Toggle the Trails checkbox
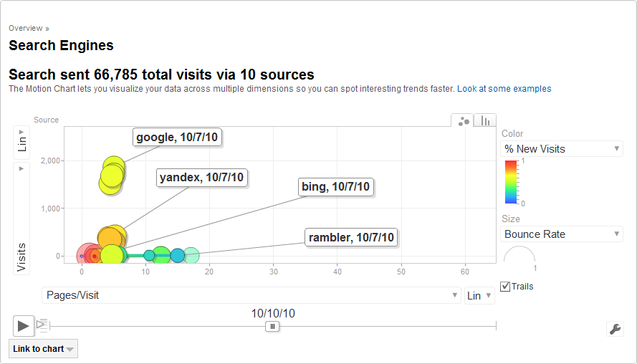Screen dimensions: 637x364 506,287
